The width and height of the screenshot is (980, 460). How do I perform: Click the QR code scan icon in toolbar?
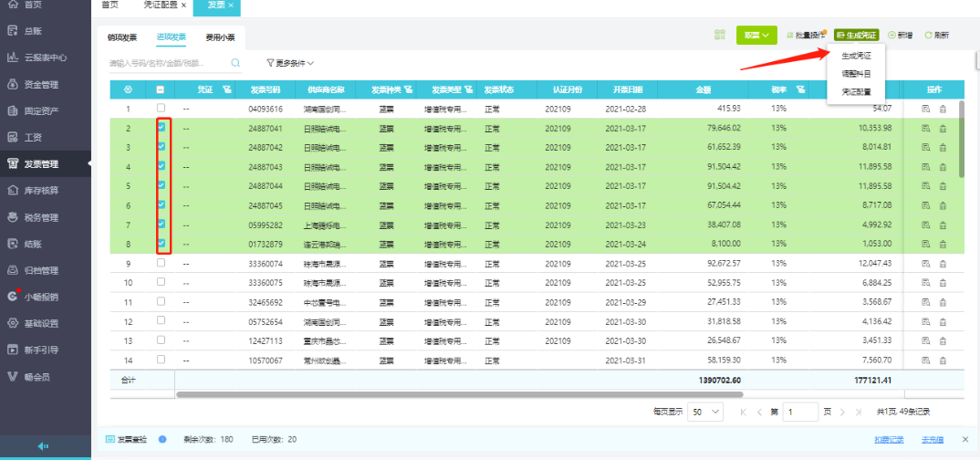tap(720, 35)
